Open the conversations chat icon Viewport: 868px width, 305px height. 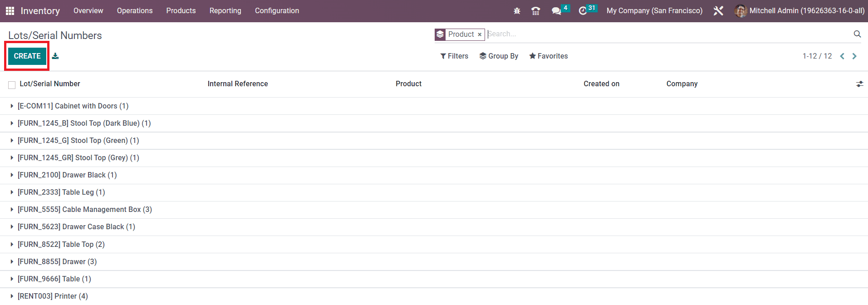pos(556,11)
